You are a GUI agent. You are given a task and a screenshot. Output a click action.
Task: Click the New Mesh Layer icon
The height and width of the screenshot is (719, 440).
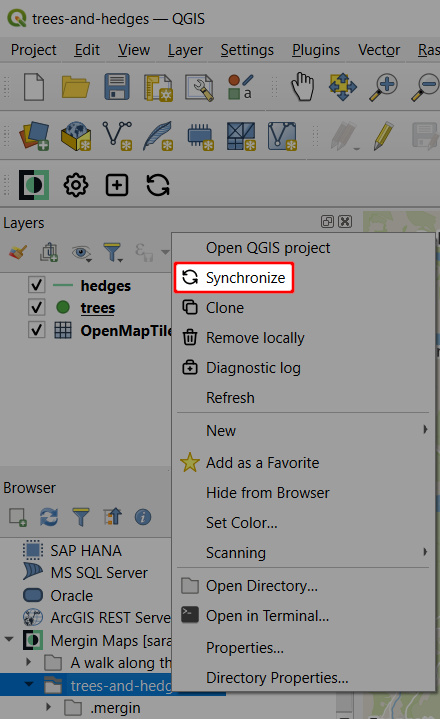tap(241, 136)
